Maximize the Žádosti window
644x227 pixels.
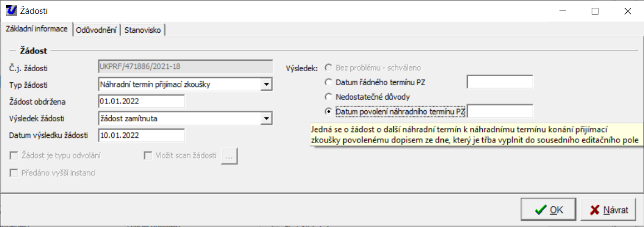click(595, 11)
